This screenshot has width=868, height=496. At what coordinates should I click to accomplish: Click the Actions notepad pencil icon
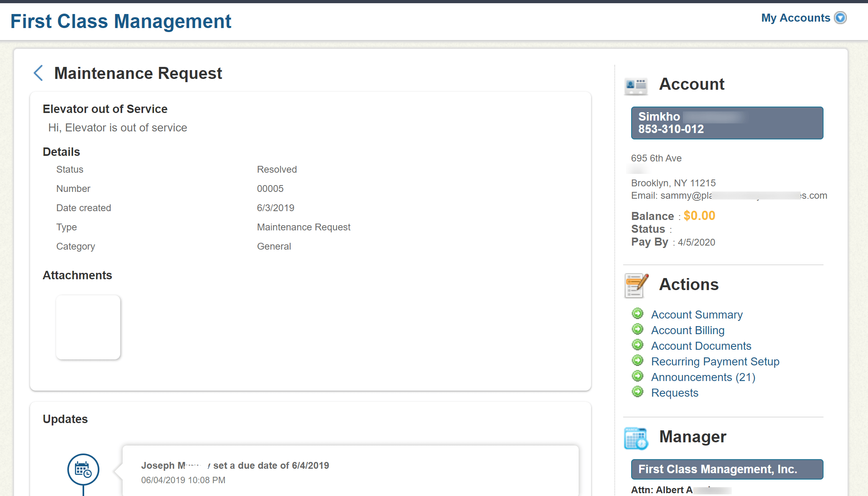pyautogui.click(x=636, y=285)
